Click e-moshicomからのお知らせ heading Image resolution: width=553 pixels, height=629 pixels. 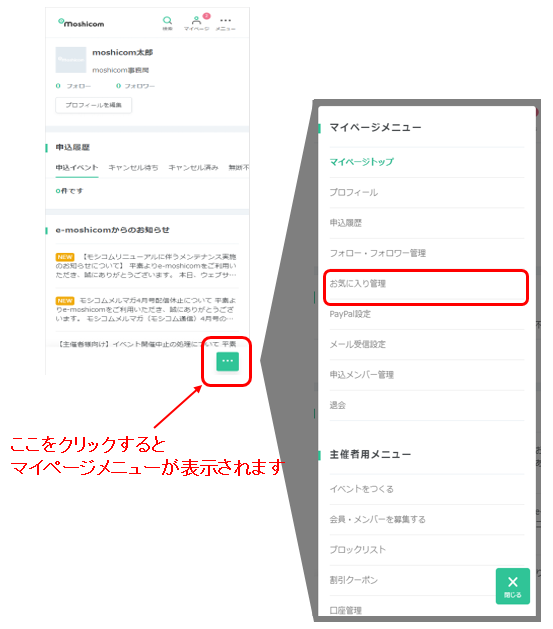[112, 230]
